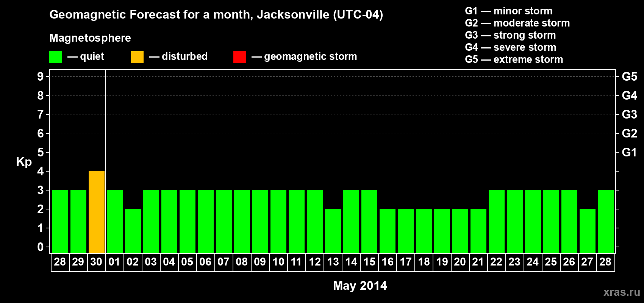Click 'G4 — severe storm' legend line
This screenshot has width=644, height=303.
510,47
